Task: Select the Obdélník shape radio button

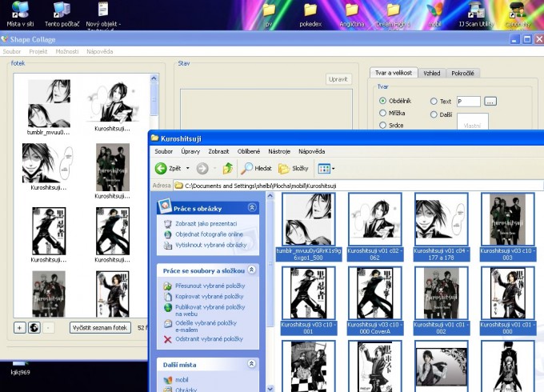Action: pos(382,101)
